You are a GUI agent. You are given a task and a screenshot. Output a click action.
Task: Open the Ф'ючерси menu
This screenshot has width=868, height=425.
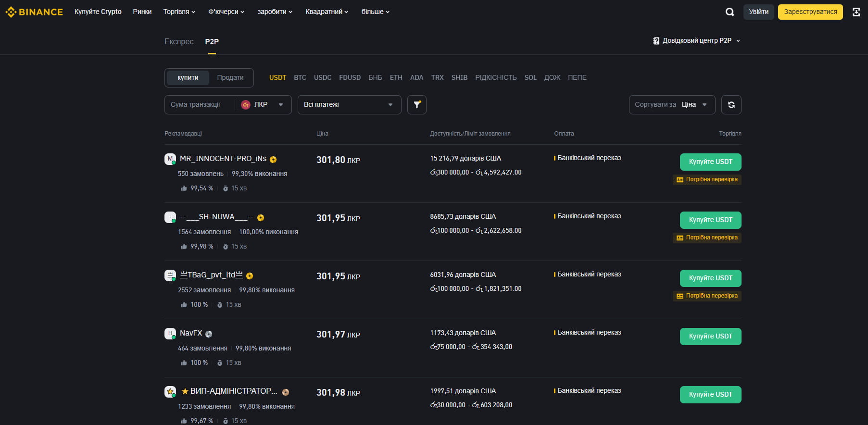[x=226, y=12]
